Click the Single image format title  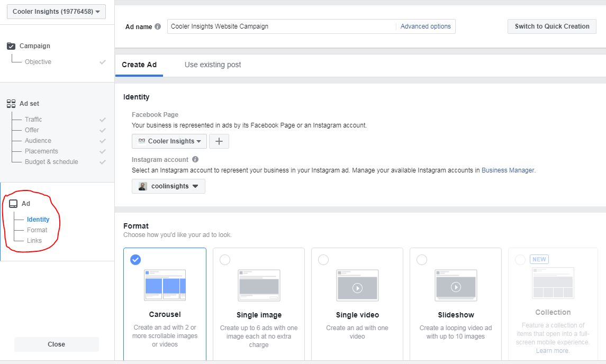point(259,315)
